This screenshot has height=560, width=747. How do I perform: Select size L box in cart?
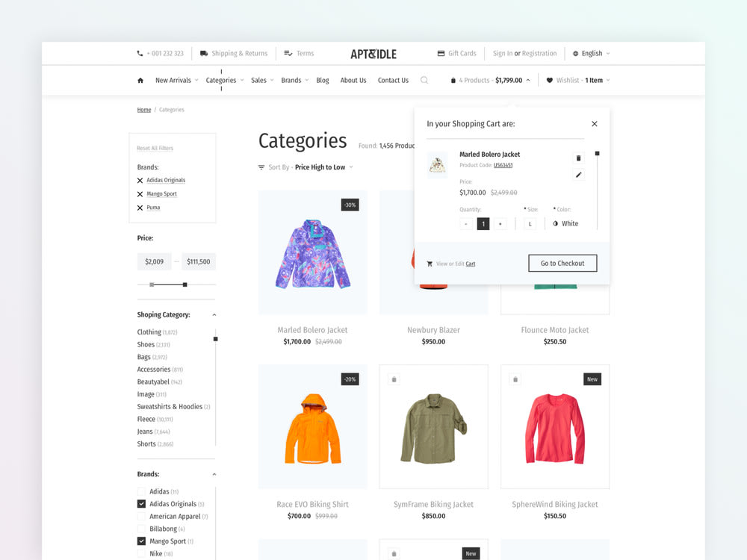coord(530,224)
